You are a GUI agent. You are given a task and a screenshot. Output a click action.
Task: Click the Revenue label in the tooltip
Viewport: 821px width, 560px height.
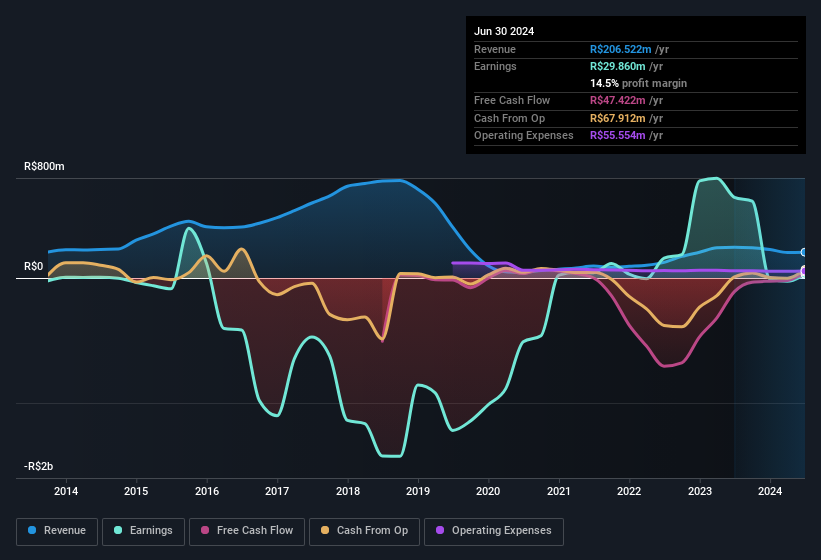495,49
